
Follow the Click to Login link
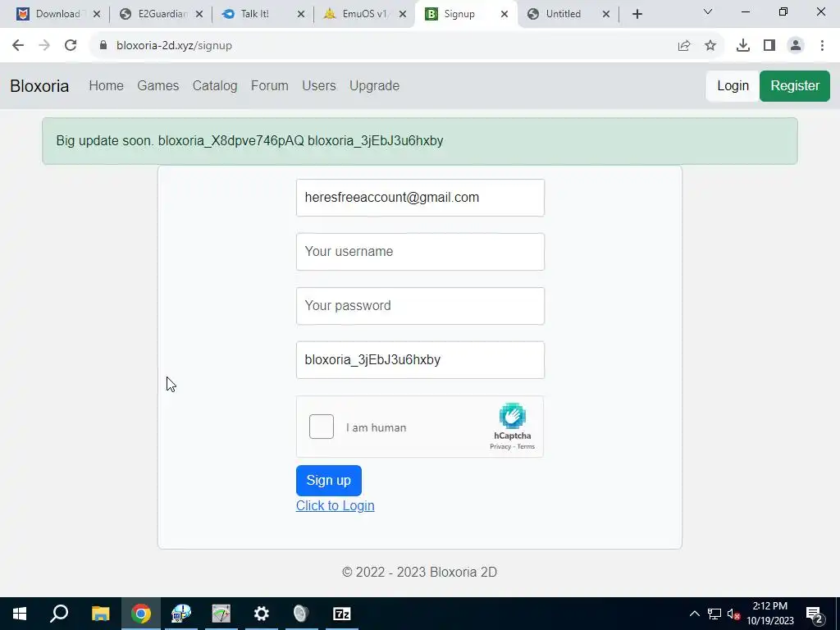point(336,505)
